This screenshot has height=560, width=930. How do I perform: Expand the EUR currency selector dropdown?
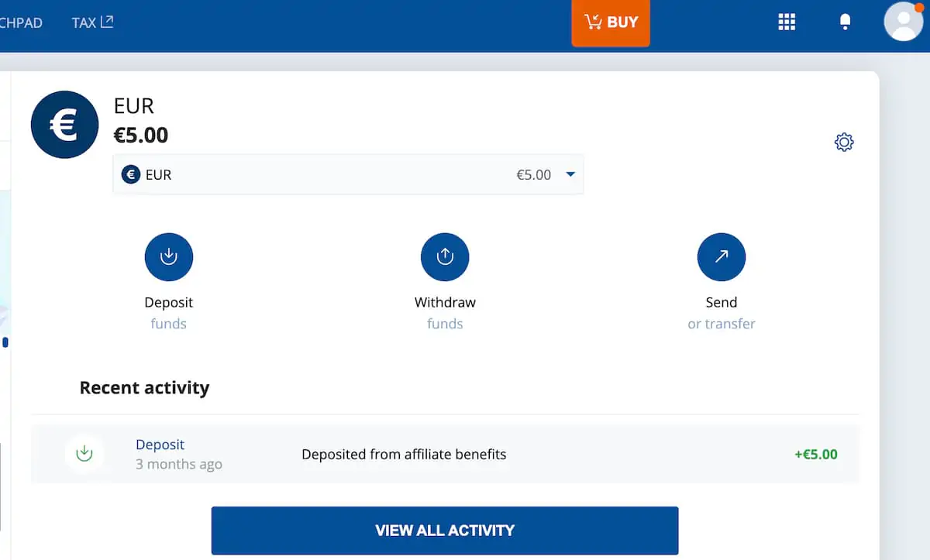coord(347,175)
